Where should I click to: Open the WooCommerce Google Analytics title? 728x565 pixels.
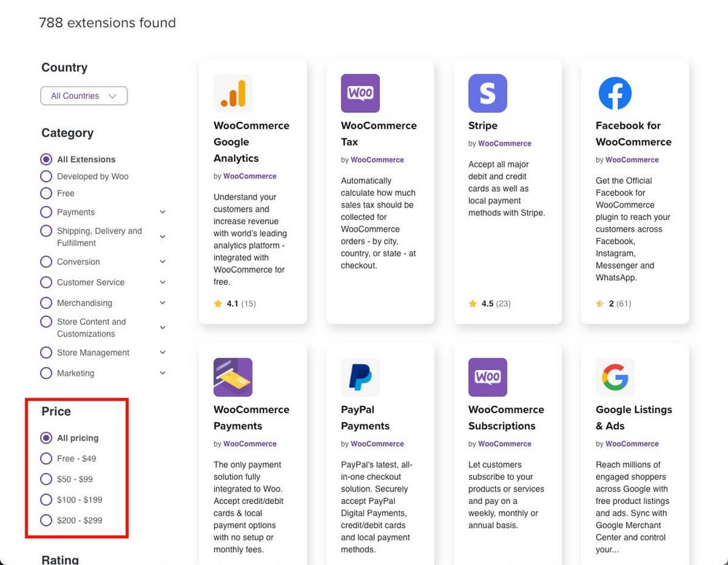251,142
